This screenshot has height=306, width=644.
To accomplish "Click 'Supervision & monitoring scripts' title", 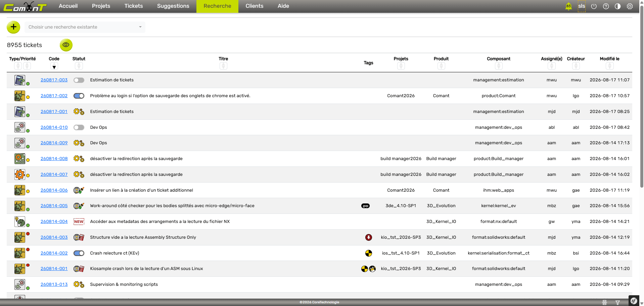I will [124, 284].
